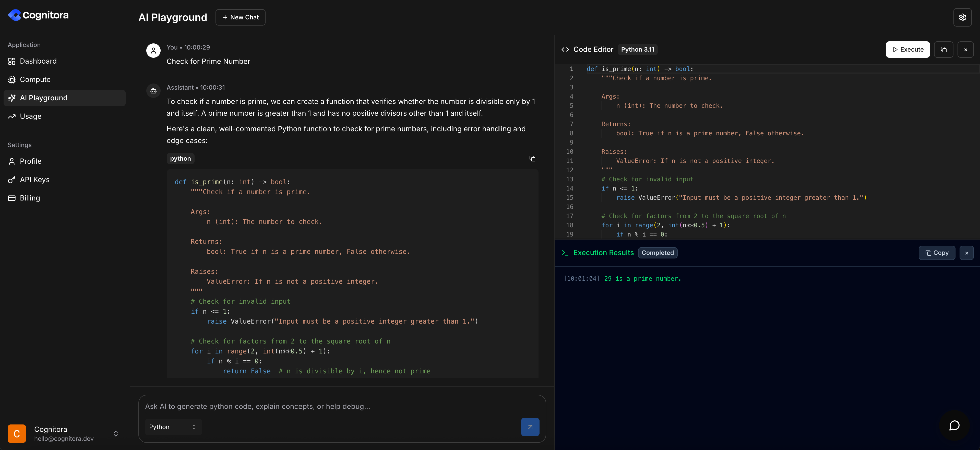Open floating chat bubble icon

pos(954,425)
